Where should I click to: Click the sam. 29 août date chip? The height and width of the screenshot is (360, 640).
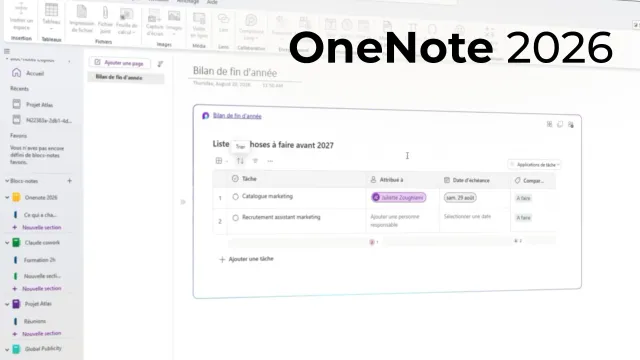click(460, 198)
